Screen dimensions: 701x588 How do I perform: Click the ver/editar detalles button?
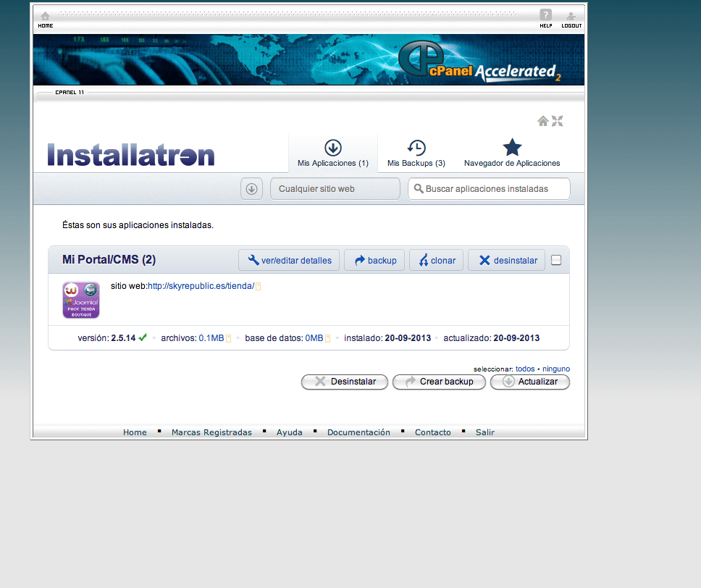coord(289,260)
